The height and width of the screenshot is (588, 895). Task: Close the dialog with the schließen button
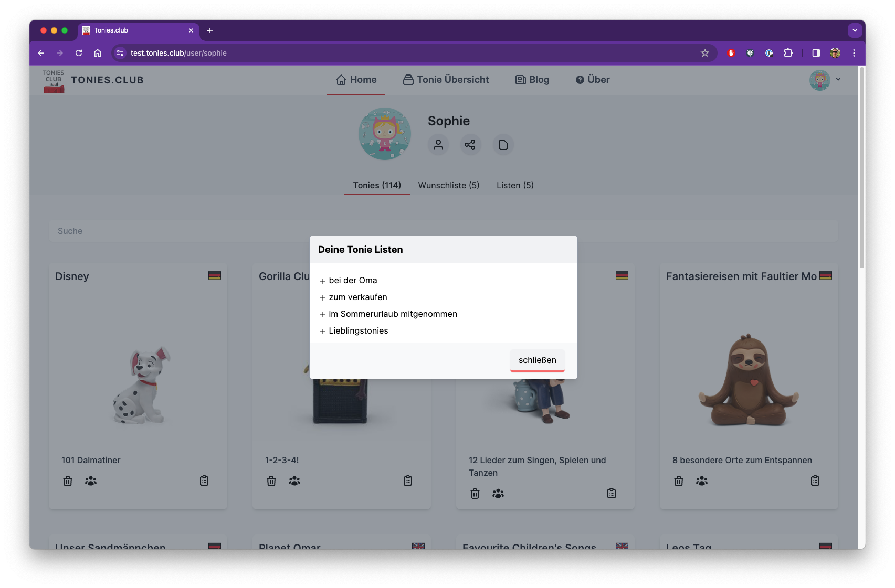537,360
